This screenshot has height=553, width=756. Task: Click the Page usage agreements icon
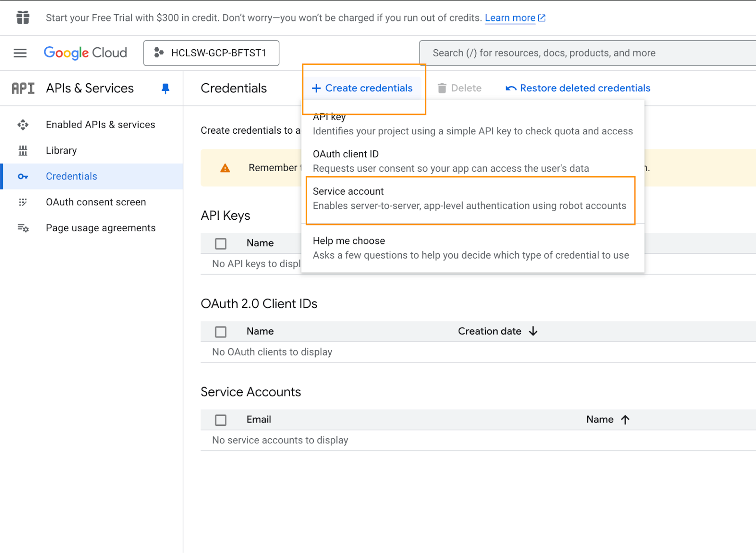point(23,228)
